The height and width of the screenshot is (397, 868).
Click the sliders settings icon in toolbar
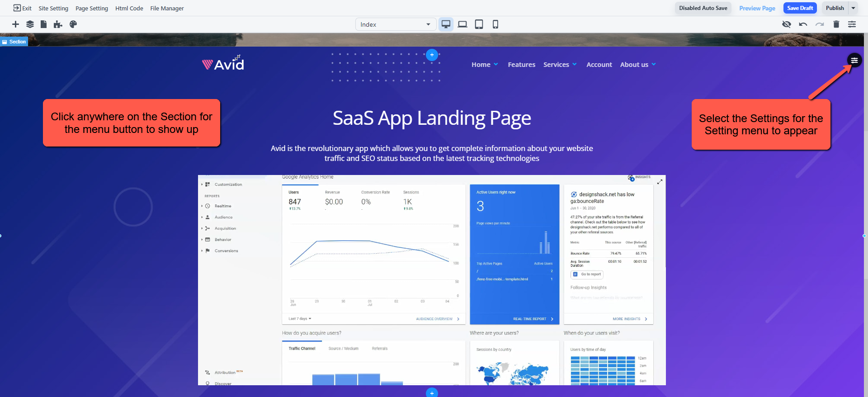coord(852,24)
